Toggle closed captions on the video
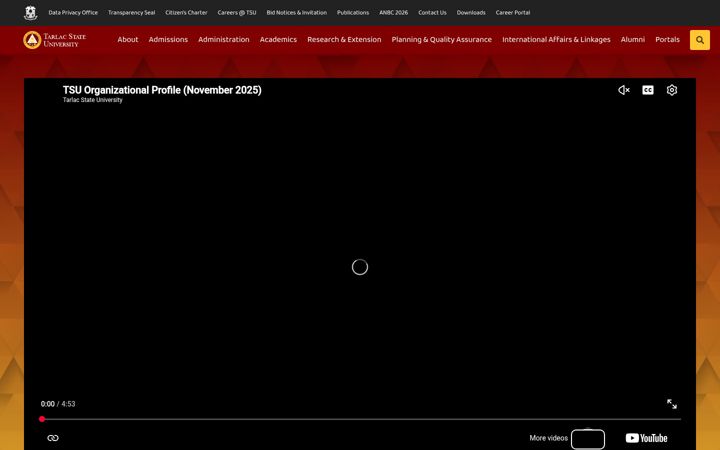Viewport: 720px width, 450px height. tap(647, 90)
